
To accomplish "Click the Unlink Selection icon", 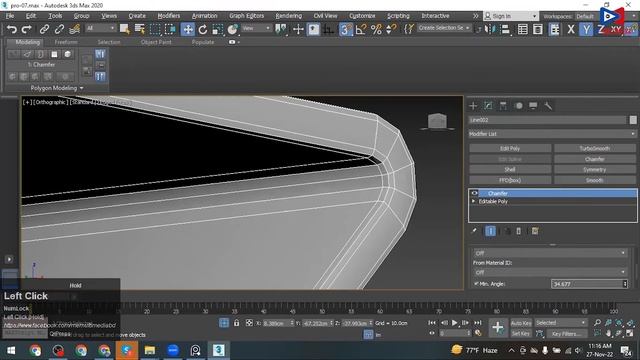I will [59, 29].
